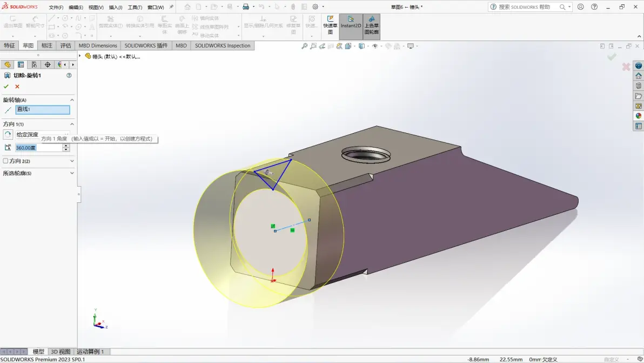Open the DimXpertManager crosshair tab
The height and width of the screenshot is (363, 644).
pyautogui.click(x=48, y=64)
